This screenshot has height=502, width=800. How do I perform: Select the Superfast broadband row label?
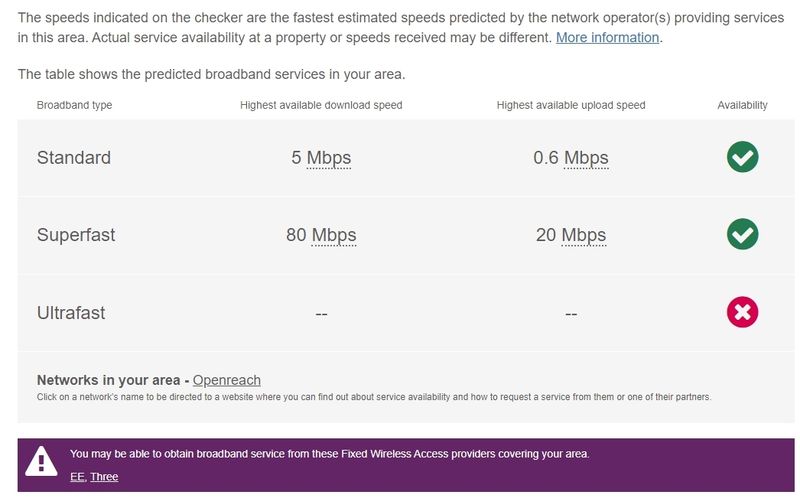(76, 236)
